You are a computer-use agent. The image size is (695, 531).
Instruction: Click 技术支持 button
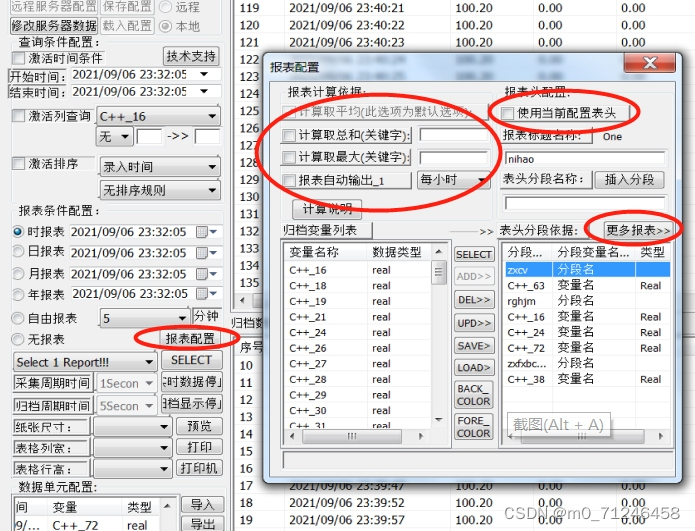191,56
